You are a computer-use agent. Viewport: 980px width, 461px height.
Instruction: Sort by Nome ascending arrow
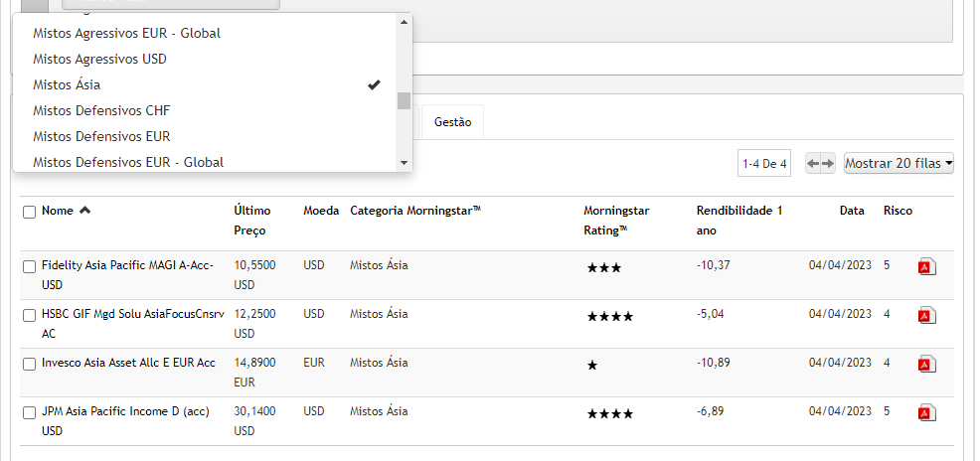(x=85, y=211)
